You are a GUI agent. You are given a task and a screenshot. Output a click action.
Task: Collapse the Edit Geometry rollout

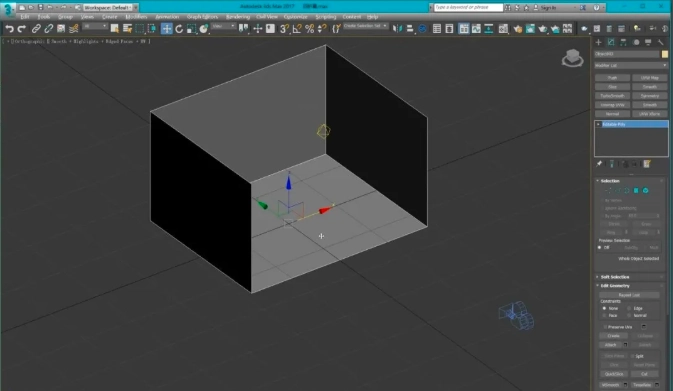(x=615, y=286)
